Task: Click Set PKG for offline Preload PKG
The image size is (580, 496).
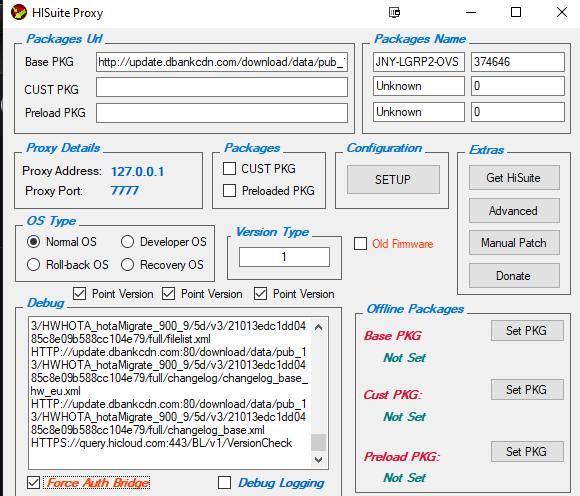Action: pos(527,451)
